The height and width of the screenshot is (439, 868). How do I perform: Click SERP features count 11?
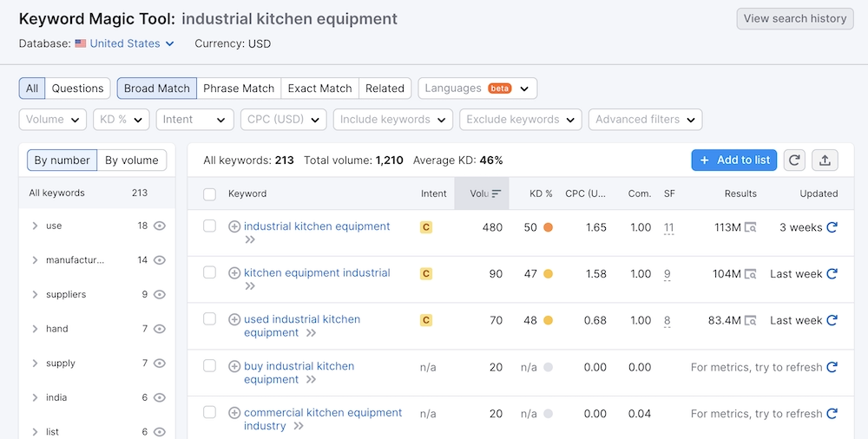[x=668, y=227]
